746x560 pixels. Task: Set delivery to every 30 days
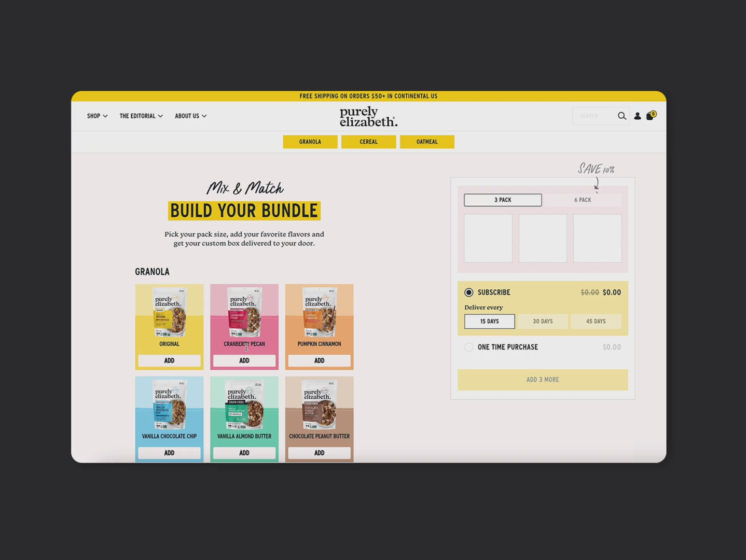543,321
